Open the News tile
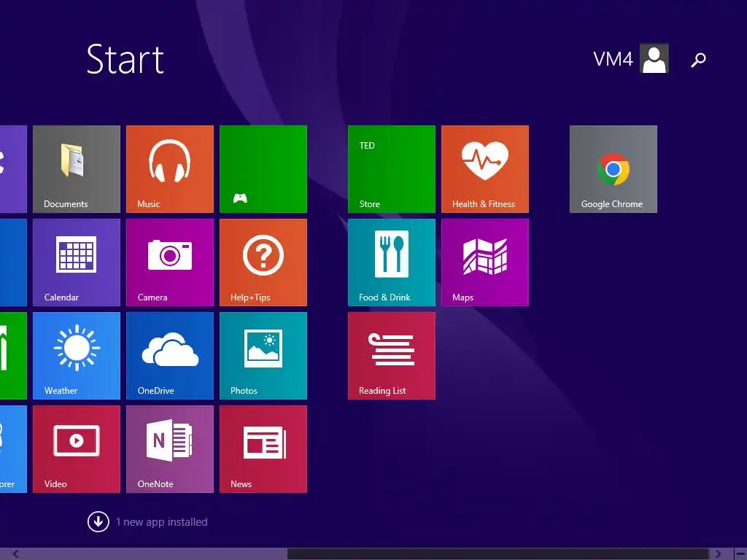This screenshot has height=560, width=747. 263,449
